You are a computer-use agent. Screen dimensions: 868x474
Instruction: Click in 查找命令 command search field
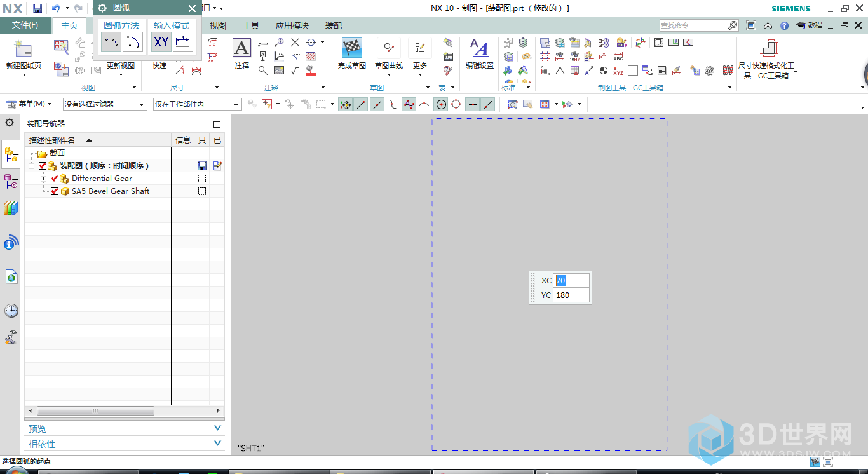693,25
